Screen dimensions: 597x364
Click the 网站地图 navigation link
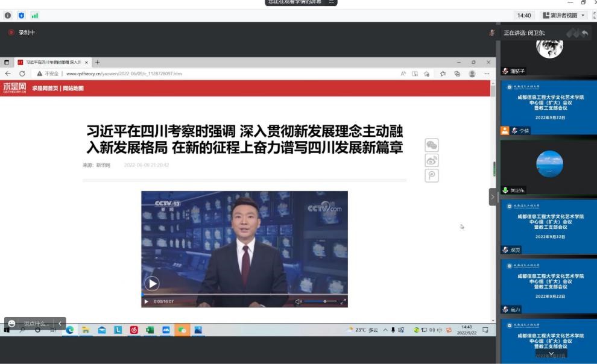tap(72, 89)
